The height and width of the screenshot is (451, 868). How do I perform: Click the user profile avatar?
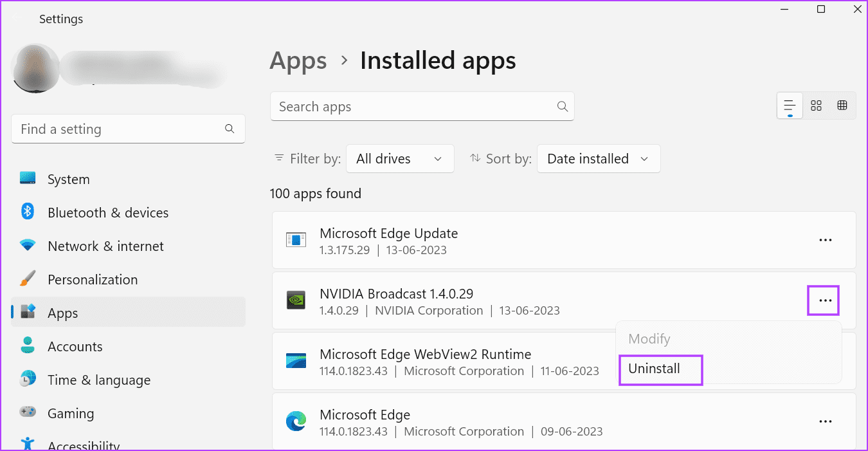pos(36,68)
